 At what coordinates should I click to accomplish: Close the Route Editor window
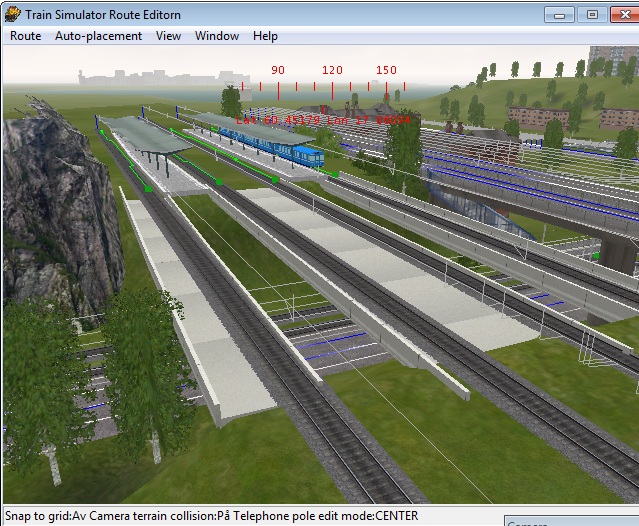pyautogui.click(x=625, y=14)
